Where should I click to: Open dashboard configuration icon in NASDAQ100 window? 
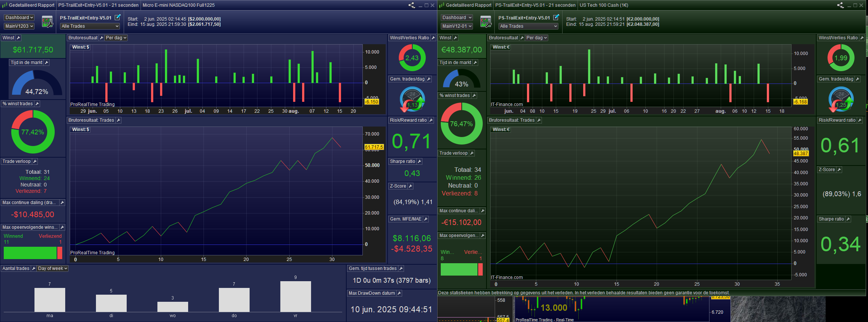[47, 22]
